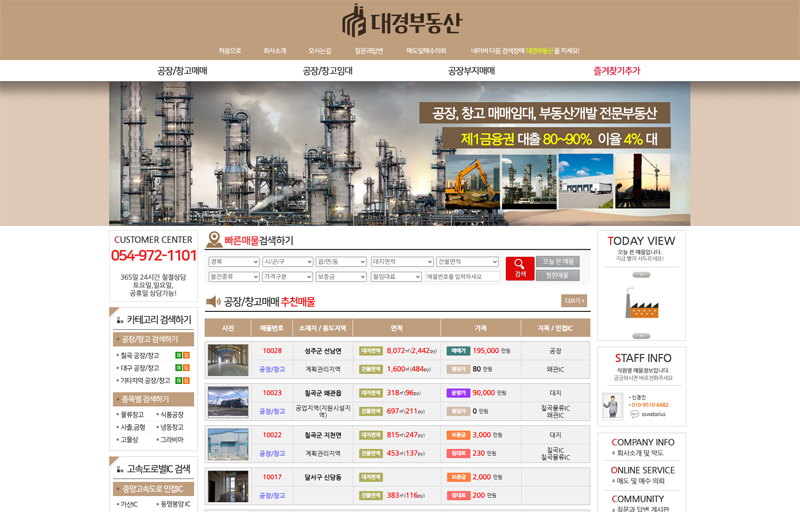800x512 pixels.
Task: Click green 매매 badge for 기타지역 공장/창고
Action: point(179,380)
